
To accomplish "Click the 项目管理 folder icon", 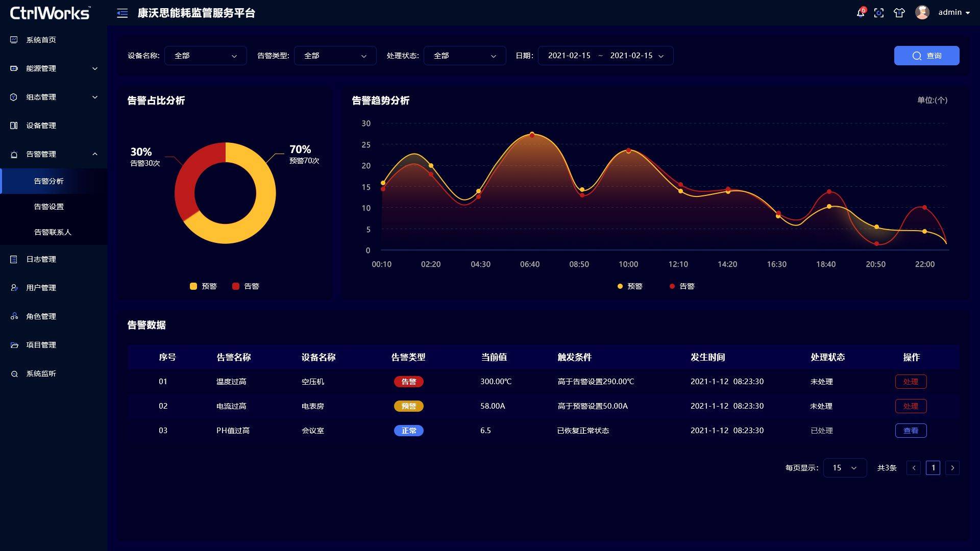I will tap(14, 345).
